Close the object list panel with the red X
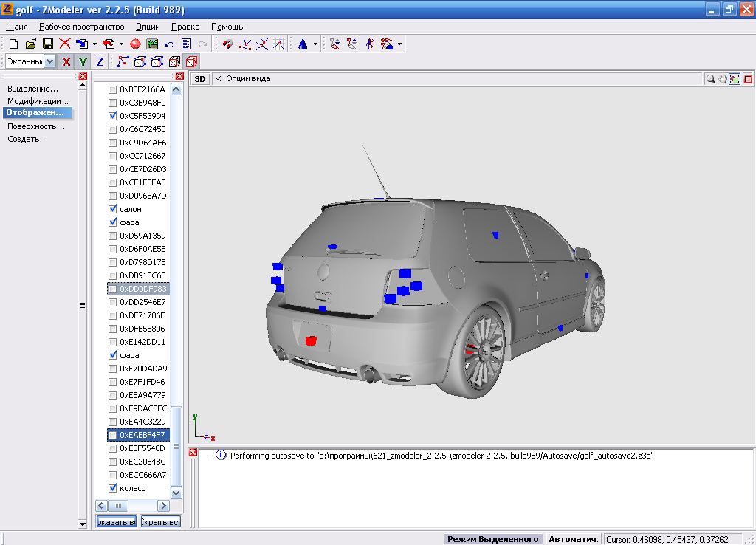The height and width of the screenshot is (545, 756). point(180,76)
